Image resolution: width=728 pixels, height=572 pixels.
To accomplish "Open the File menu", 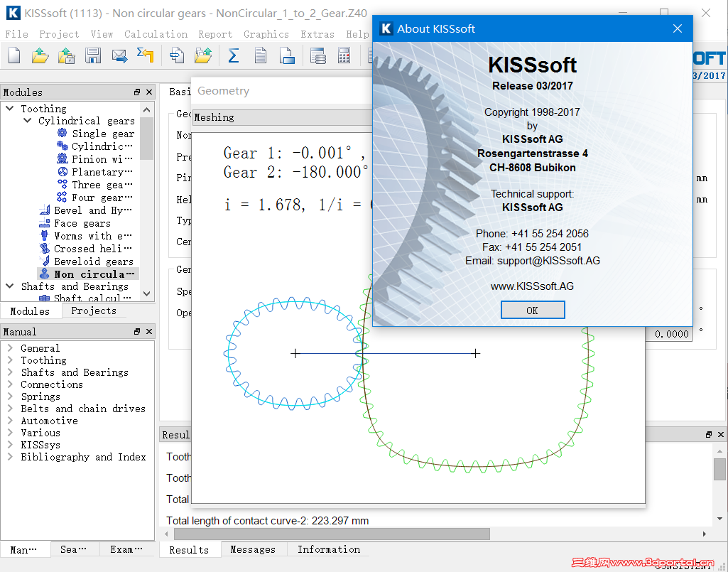I will (x=17, y=34).
